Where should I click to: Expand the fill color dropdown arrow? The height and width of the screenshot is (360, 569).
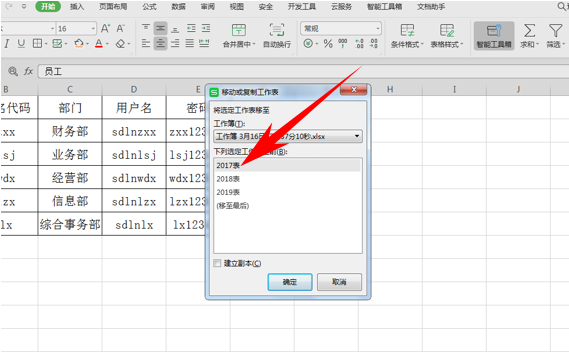[x=87, y=44]
